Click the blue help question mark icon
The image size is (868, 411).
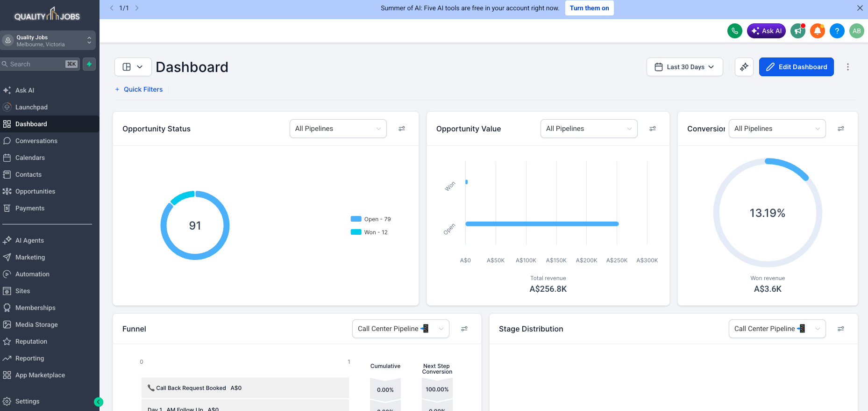pos(837,31)
